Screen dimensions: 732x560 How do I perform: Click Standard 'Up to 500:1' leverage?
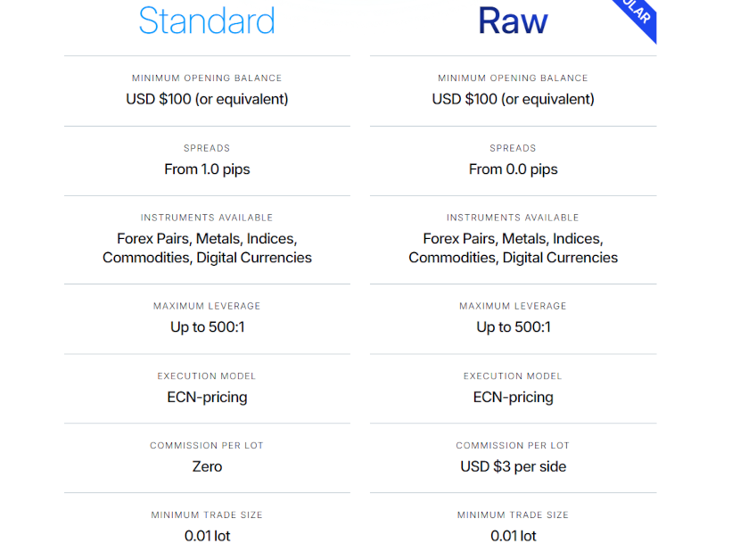coord(207,327)
